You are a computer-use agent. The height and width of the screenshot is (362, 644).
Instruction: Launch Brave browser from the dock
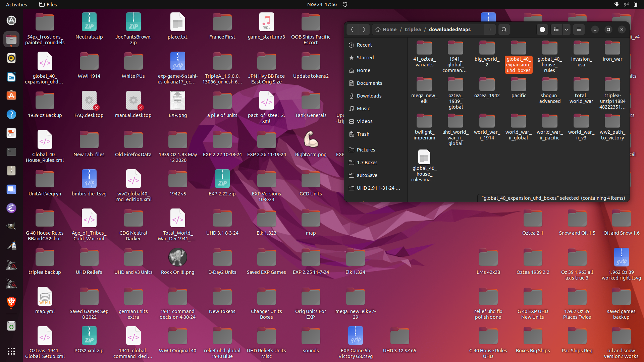click(x=11, y=303)
